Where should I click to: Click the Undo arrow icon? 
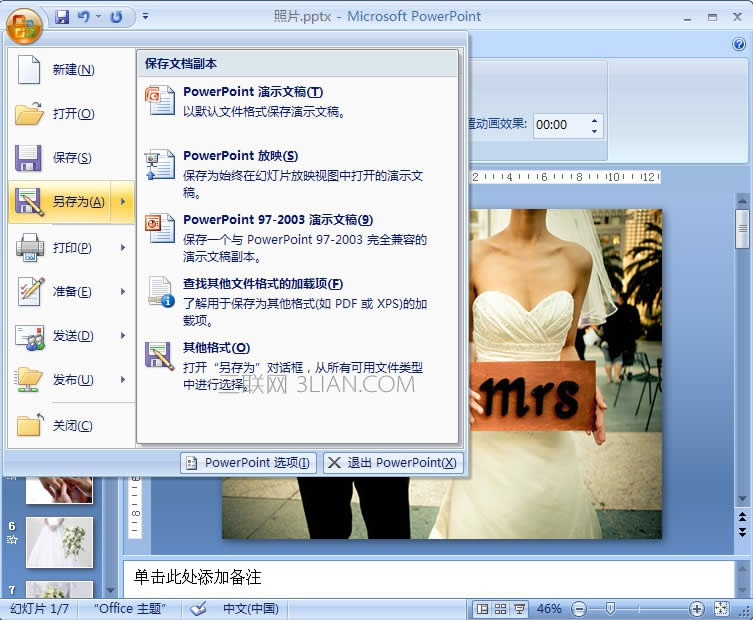coord(84,17)
